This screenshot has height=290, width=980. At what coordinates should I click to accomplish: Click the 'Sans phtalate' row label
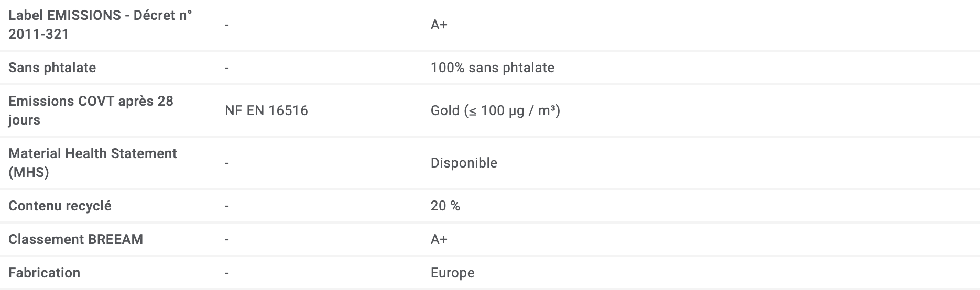52,68
